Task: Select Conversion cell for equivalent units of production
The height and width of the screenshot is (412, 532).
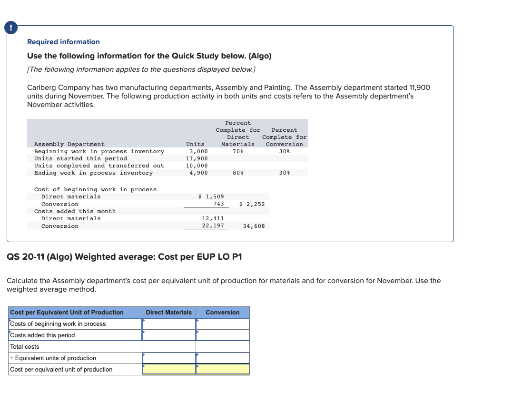Action: click(x=223, y=358)
